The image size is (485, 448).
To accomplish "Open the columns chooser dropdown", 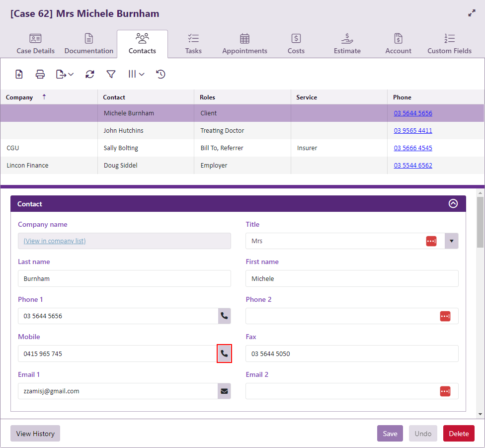I will pyautogui.click(x=136, y=74).
